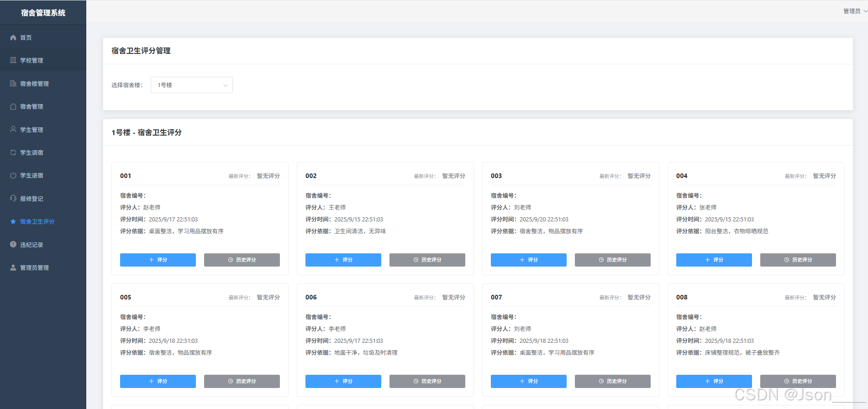Open 首页 in the sidebar

tap(43, 37)
